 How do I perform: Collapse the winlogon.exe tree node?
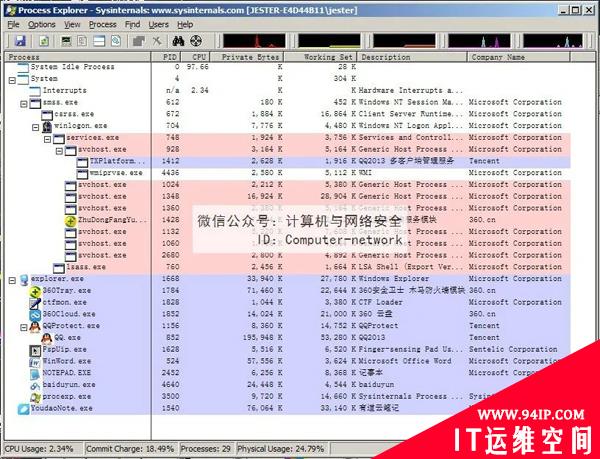[36, 127]
